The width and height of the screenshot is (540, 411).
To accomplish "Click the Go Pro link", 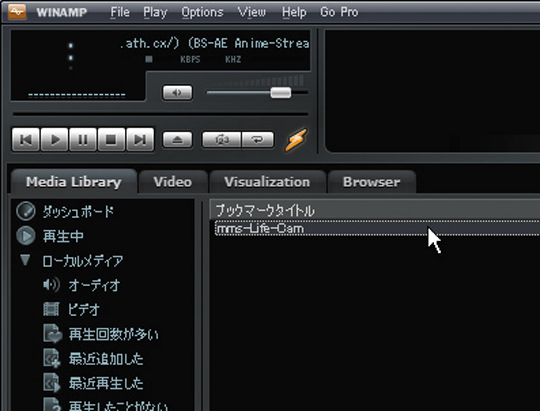I will pyautogui.click(x=339, y=12).
